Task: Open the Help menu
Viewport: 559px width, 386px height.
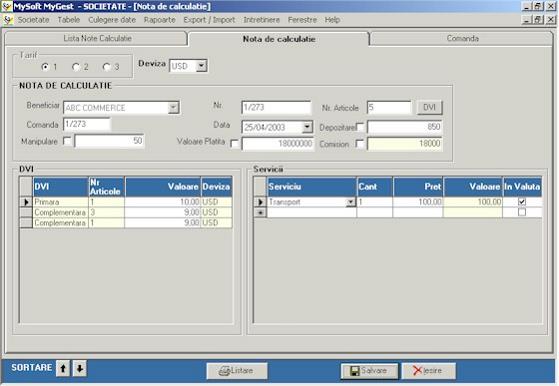Action: click(x=332, y=20)
